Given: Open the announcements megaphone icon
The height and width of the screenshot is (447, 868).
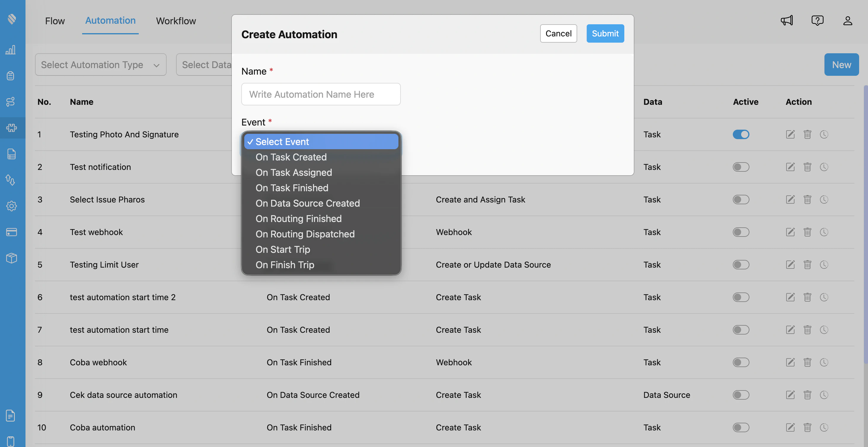Looking at the screenshot, I should pos(786,20).
